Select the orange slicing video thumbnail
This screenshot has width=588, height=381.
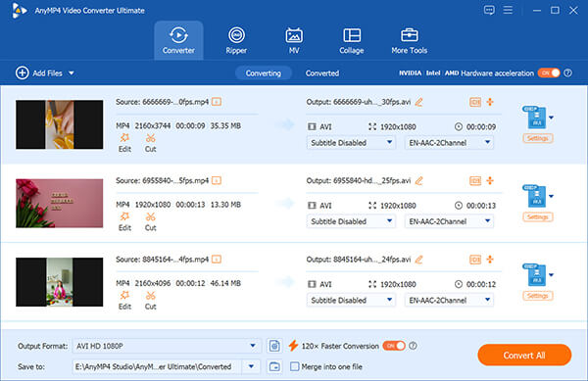tap(59, 124)
